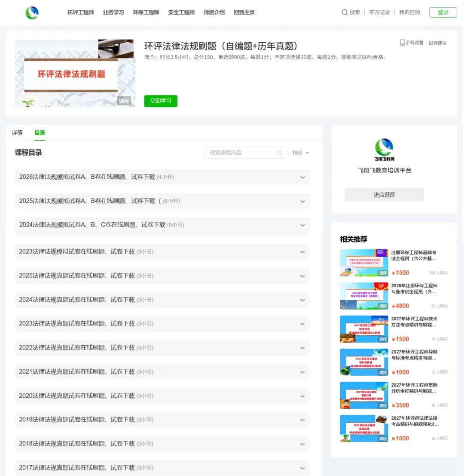
Task: Open 师资介绍 menu item
Action: click(214, 12)
